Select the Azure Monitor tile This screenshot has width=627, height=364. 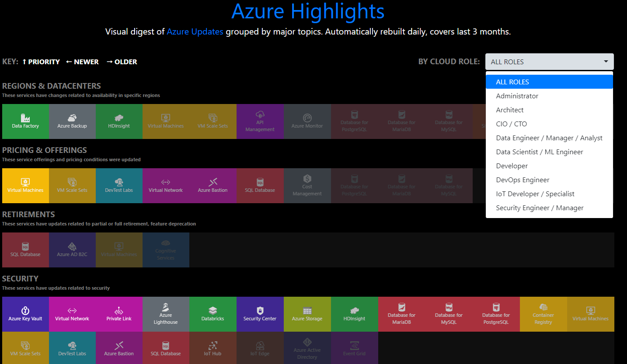[x=307, y=121]
